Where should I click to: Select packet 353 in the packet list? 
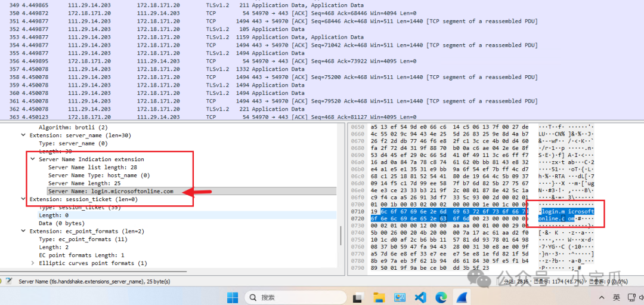click(179, 37)
